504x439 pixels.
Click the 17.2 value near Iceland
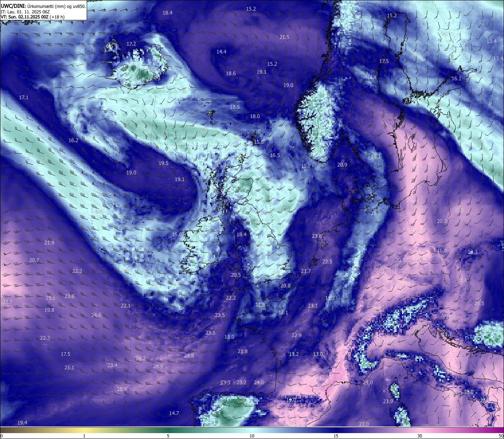pos(131,44)
